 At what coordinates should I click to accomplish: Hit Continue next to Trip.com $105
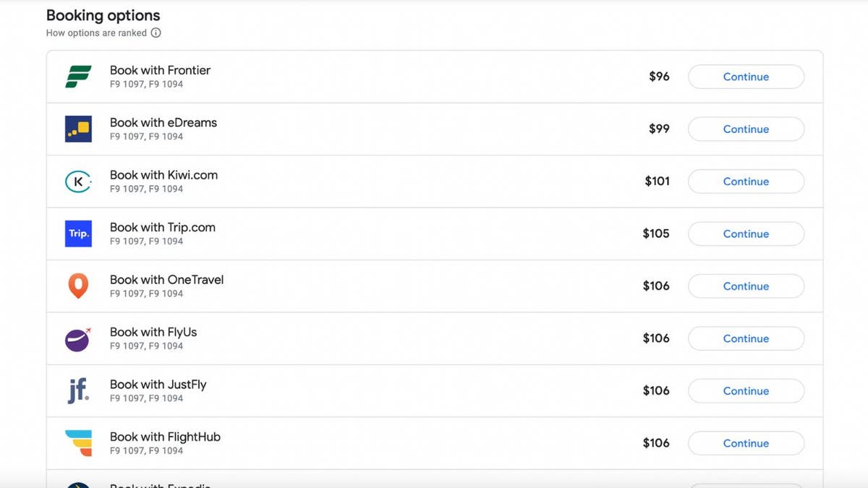(x=746, y=234)
